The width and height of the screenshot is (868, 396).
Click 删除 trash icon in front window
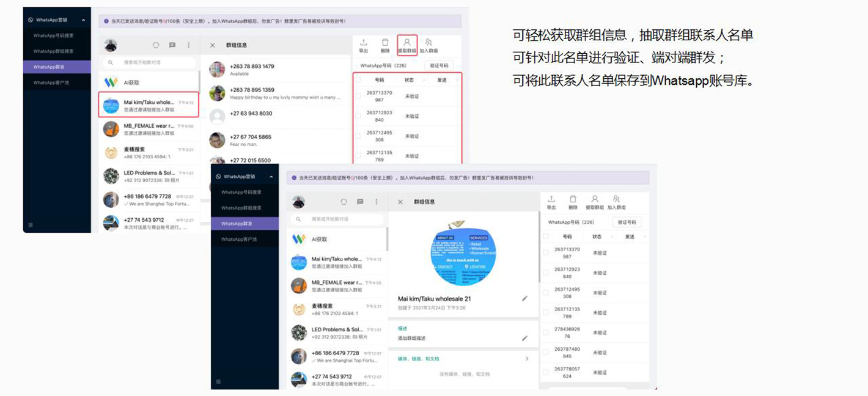pos(573,199)
